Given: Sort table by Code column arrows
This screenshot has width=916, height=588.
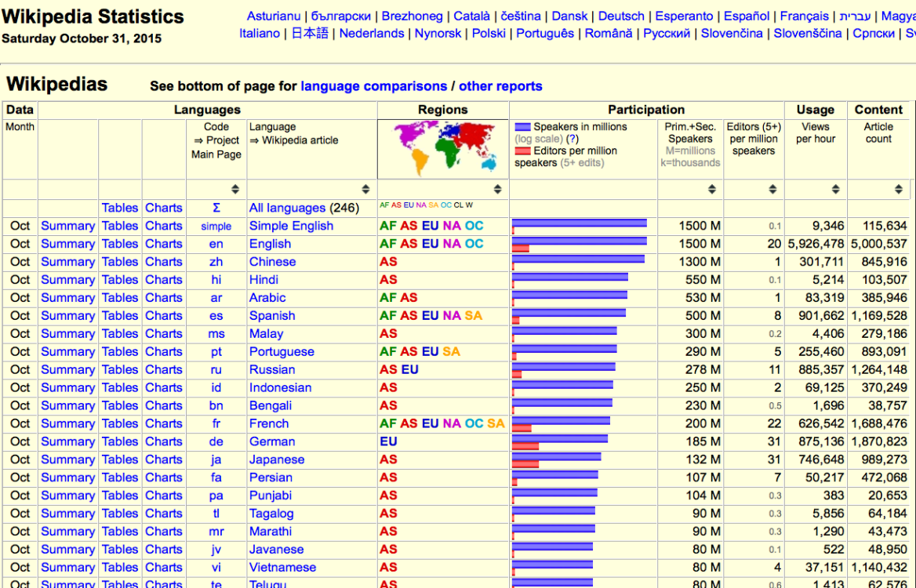Looking at the screenshot, I should coord(234,189).
